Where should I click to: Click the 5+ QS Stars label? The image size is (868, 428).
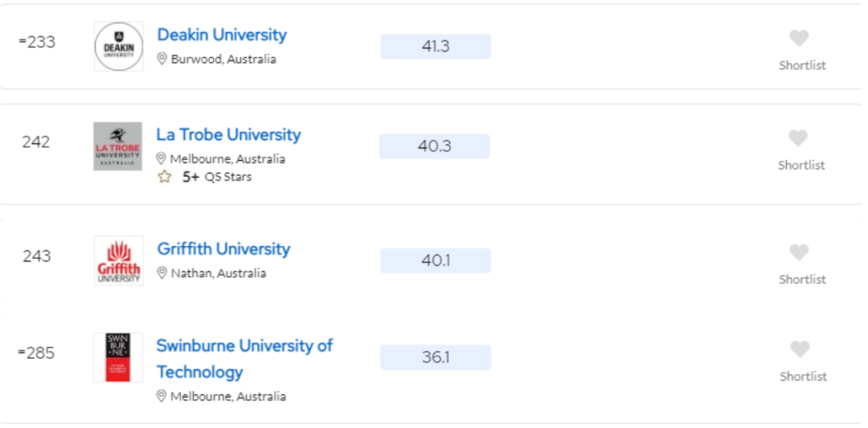(217, 177)
